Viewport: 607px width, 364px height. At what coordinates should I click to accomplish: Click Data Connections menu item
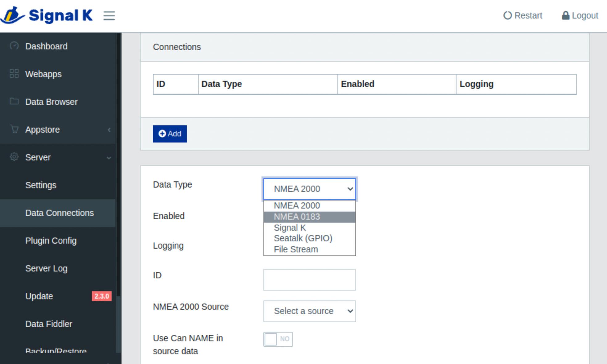60,213
